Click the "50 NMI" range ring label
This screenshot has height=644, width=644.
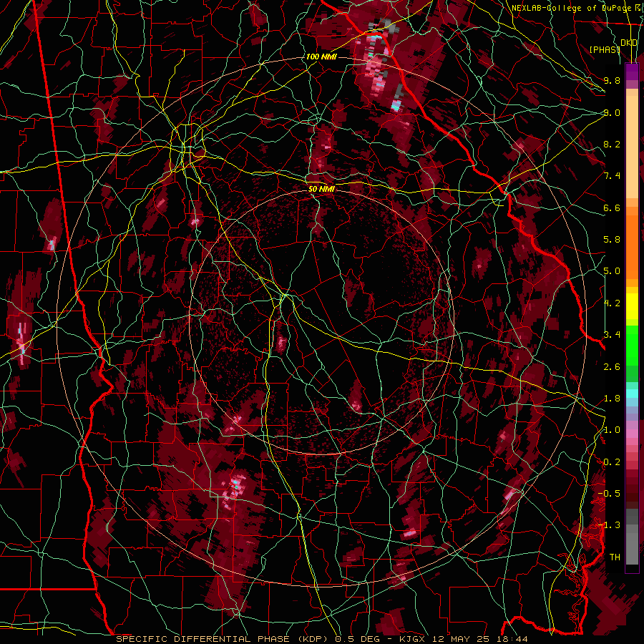[321, 189]
